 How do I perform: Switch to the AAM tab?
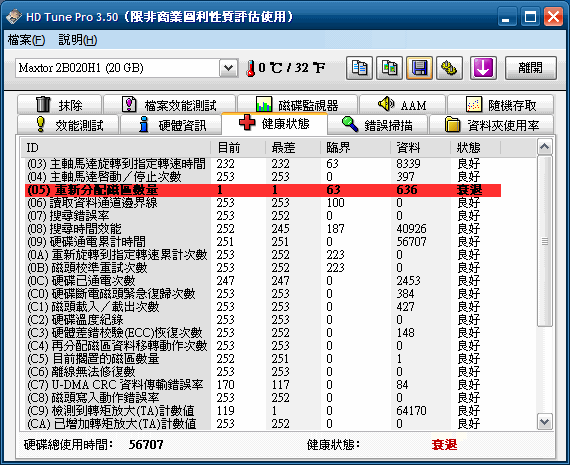pyautogui.click(x=402, y=105)
